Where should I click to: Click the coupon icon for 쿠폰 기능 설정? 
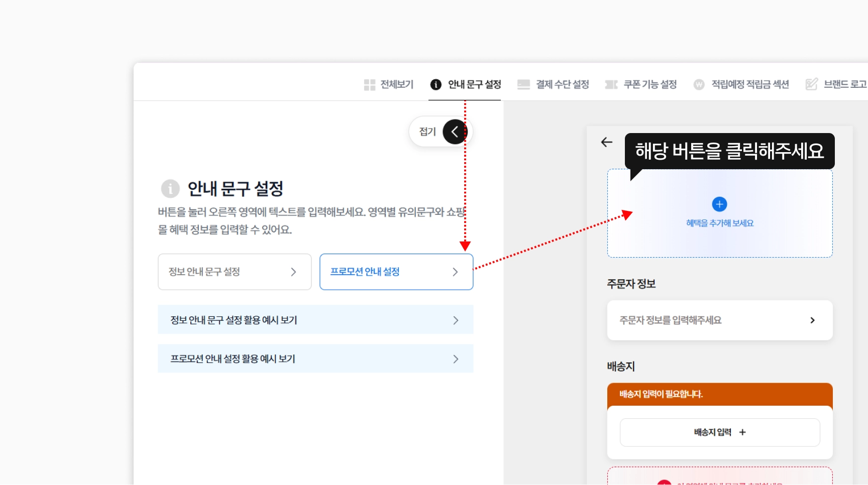tap(611, 84)
